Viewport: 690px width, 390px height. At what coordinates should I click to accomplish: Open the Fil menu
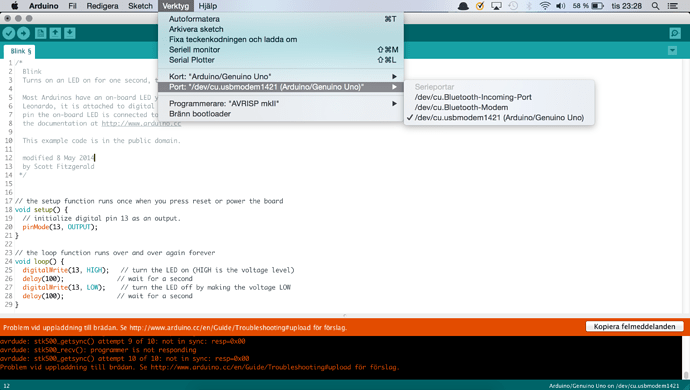pyautogui.click(x=73, y=6)
